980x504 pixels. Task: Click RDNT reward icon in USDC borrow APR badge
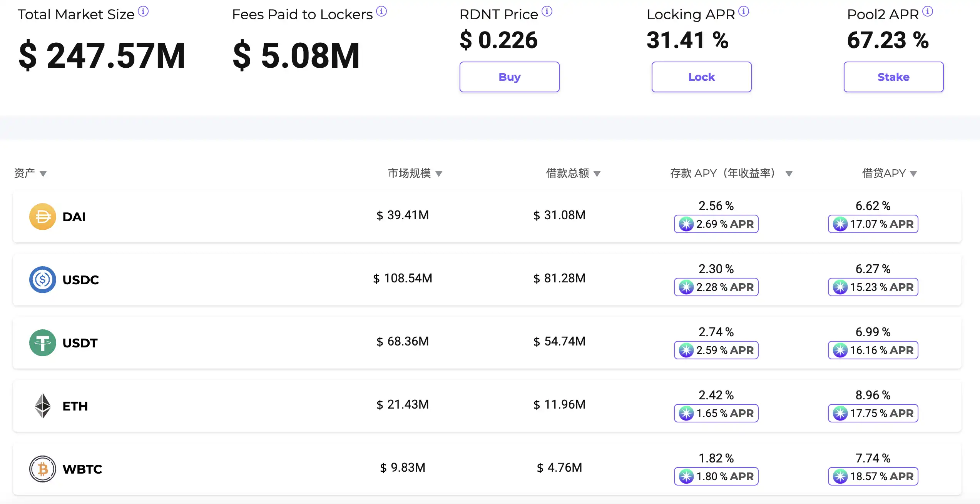coord(840,287)
